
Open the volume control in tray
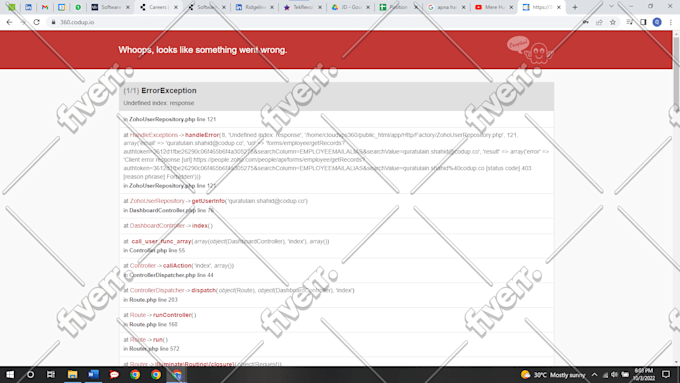coord(614,375)
